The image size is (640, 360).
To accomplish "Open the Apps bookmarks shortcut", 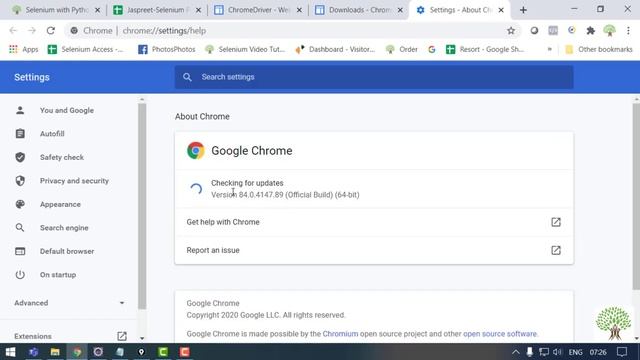I will click(24, 49).
